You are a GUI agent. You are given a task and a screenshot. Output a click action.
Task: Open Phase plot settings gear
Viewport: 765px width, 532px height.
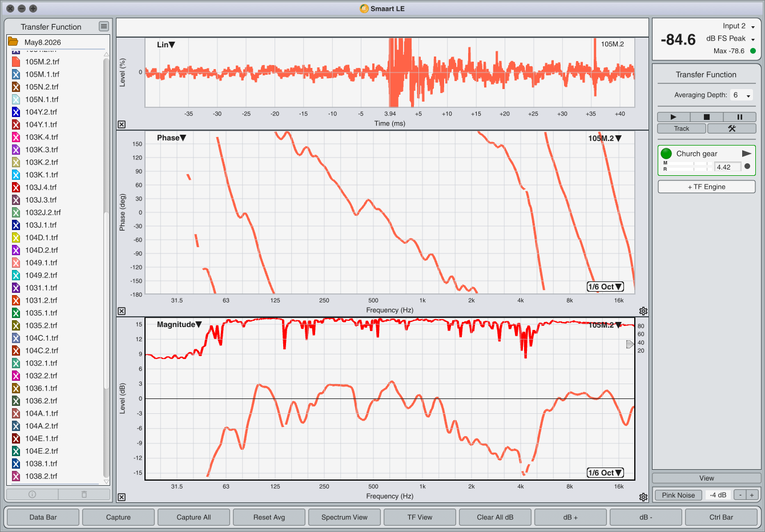tap(643, 311)
